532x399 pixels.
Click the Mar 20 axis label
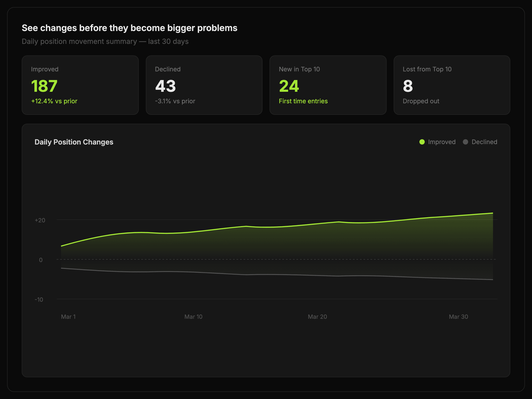(317, 317)
